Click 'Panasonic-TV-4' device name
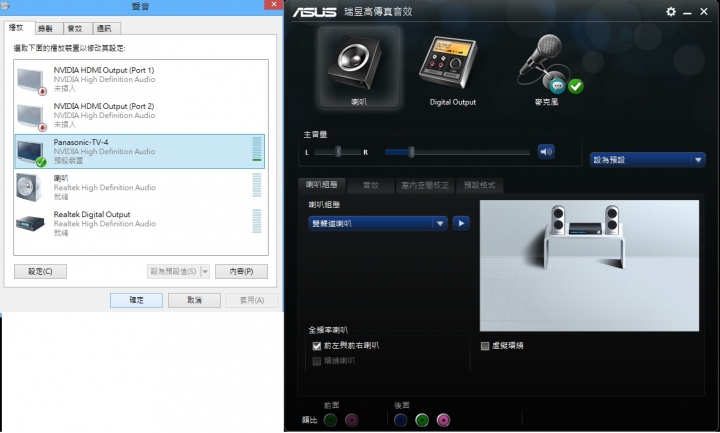The width and height of the screenshot is (720, 433). click(81, 142)
